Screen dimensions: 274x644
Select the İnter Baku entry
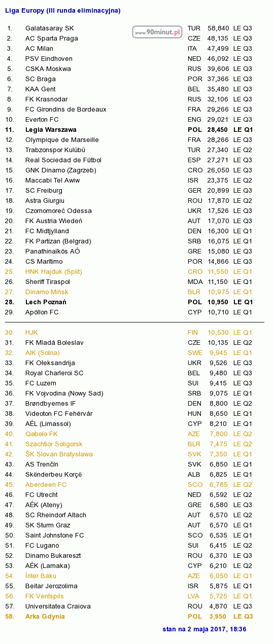pyautogui.click(x=41, y=576)
